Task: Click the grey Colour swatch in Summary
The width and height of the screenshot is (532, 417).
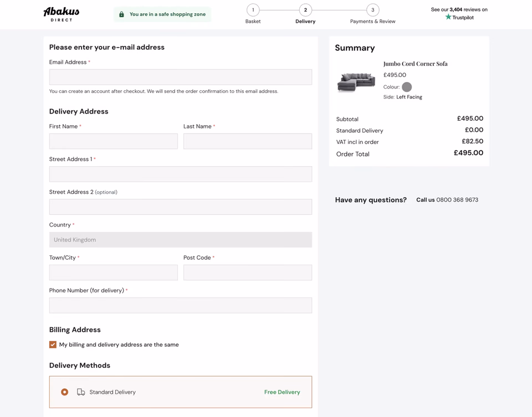Action: tap(407, 87)
